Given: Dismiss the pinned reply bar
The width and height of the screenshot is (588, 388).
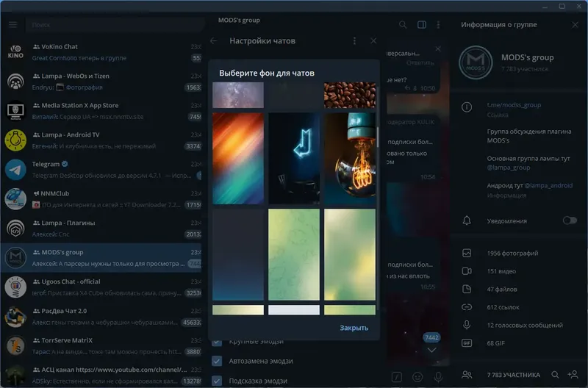Looking at the screenshot, I should (437, 49).
